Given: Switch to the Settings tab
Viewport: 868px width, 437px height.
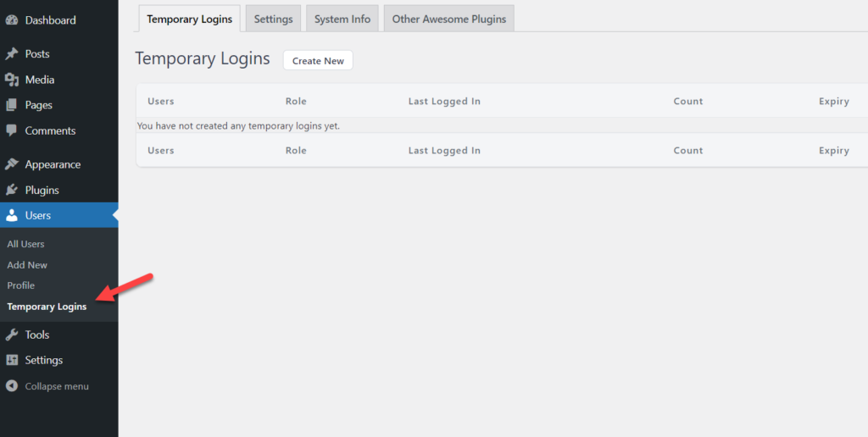Looking at the screenshot, I should pyautogui.click(x=274, y=19).
